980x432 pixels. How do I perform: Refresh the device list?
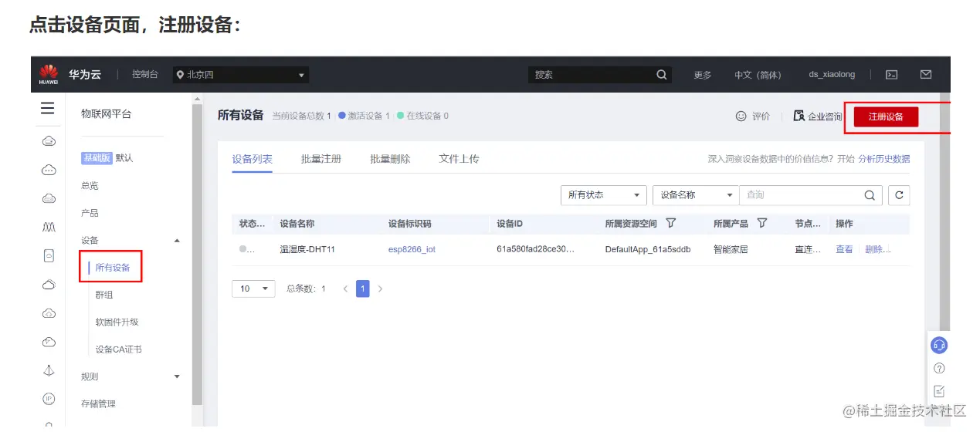pyautogui.click(x=899, y=195)
